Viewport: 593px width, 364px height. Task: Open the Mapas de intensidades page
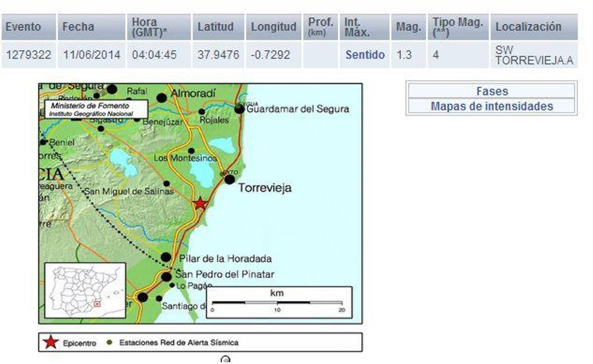pyautogui.click(x=493, y=106)
